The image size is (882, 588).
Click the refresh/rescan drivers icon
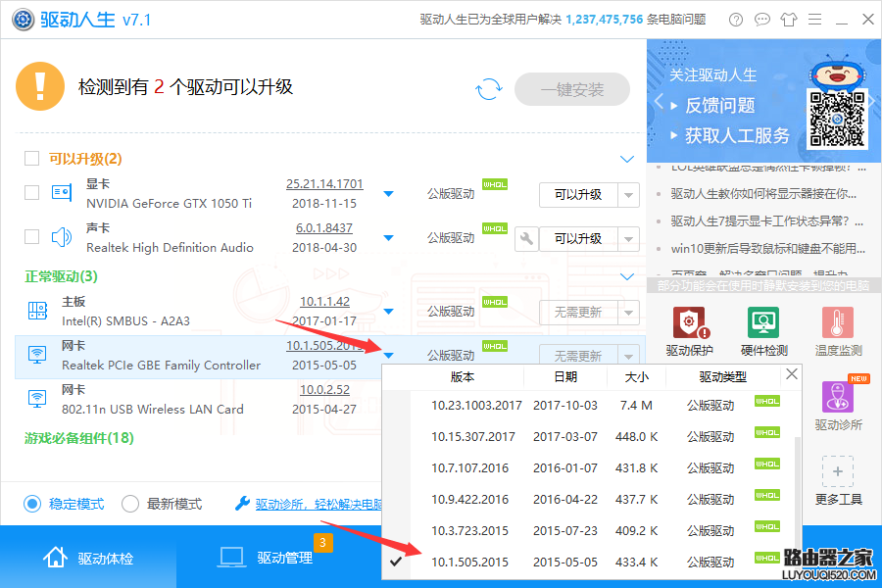point(488,89)
